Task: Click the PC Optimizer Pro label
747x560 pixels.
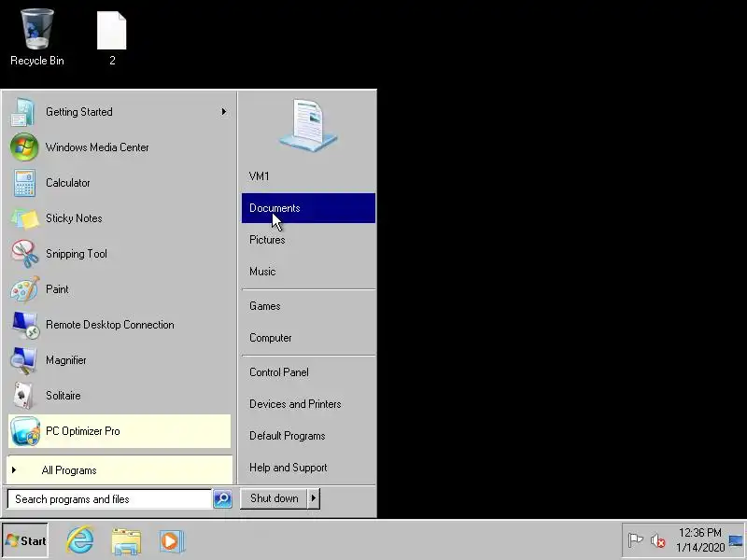Action: point(83,431)
